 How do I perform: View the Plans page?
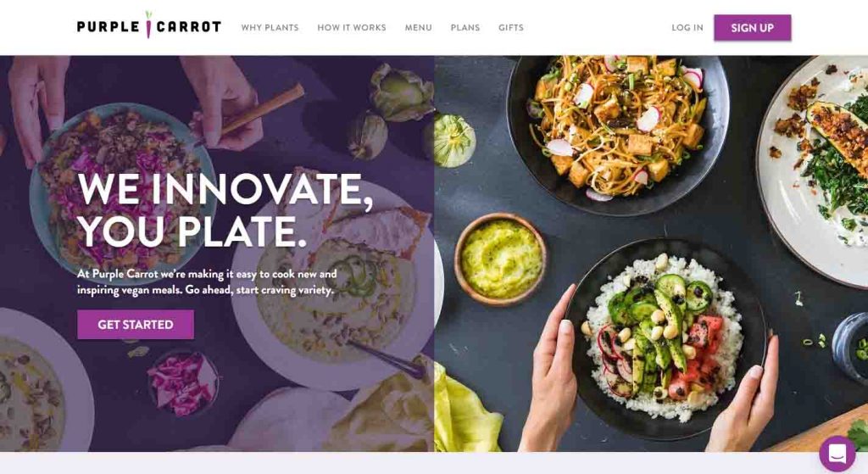coord(465,28)
